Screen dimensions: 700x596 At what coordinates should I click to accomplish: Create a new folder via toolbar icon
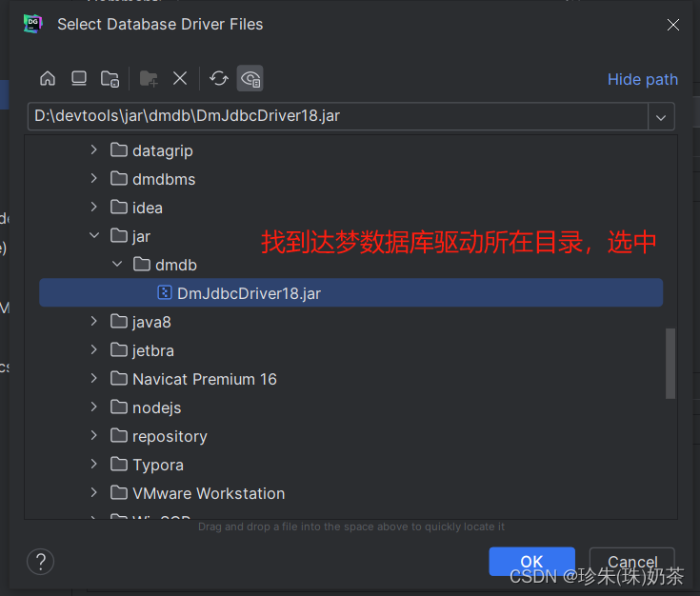pyautogui.click(x=149, y=79)
